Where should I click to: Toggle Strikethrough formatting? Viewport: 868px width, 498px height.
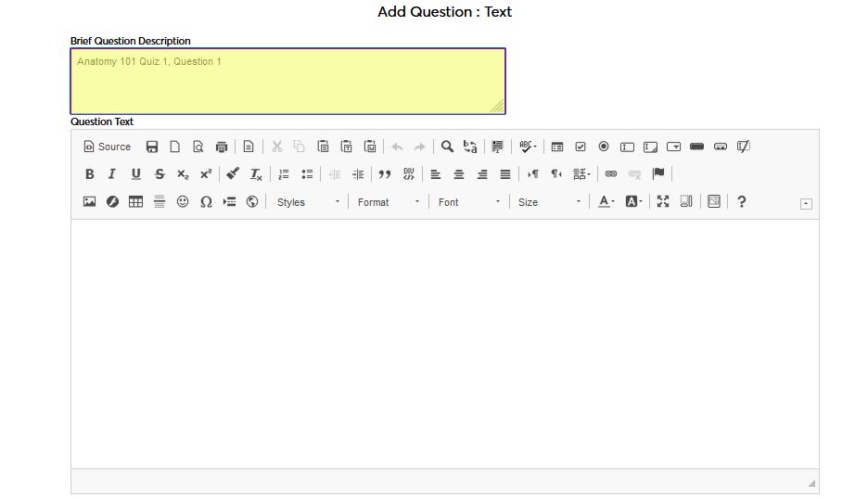[x=160, y=174]
